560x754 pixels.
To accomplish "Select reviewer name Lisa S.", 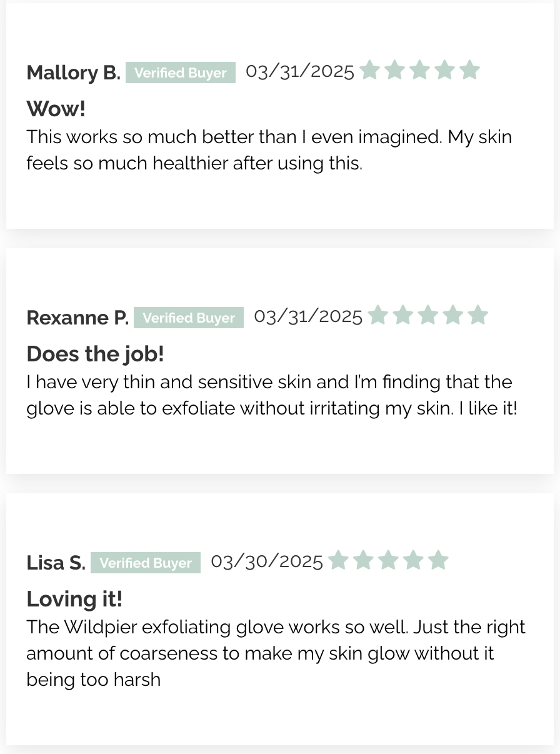I will tap(56, 563).
